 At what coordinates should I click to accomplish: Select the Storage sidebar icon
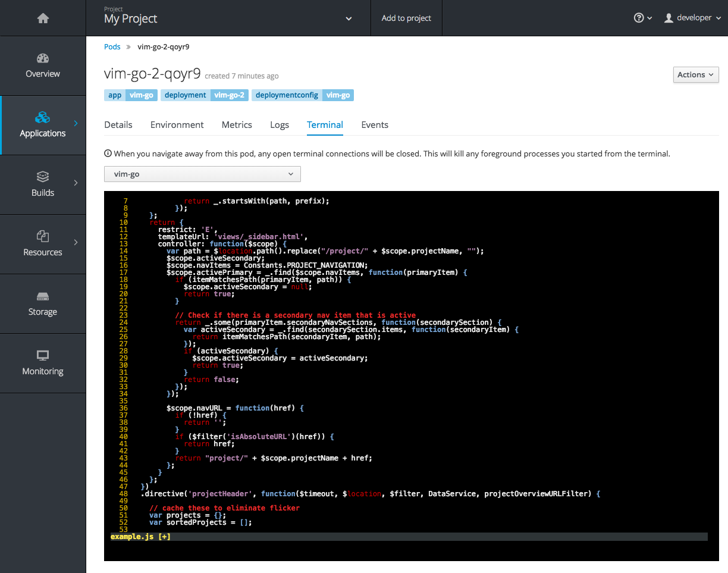point(42,297)
